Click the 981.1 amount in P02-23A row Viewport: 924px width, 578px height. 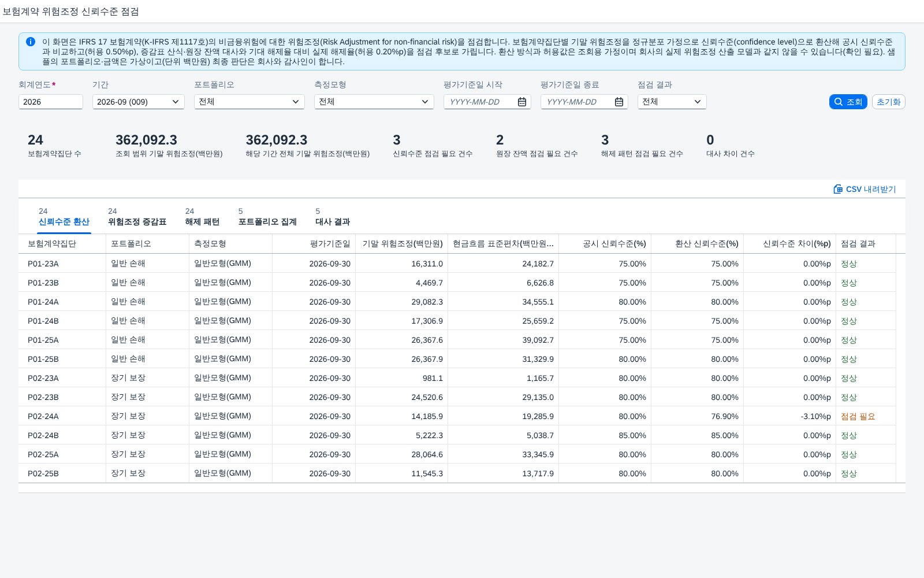(x=433, y=378)
